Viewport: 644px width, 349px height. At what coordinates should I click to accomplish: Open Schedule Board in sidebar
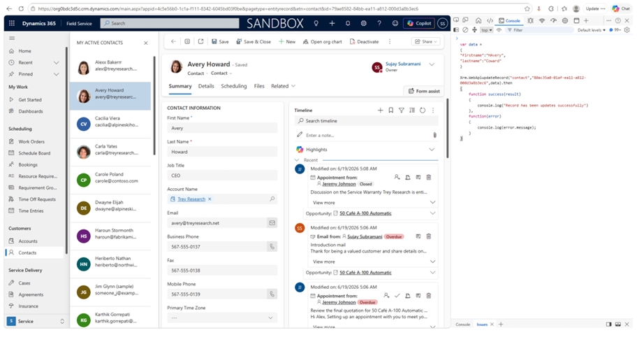(x=34, y=153)
